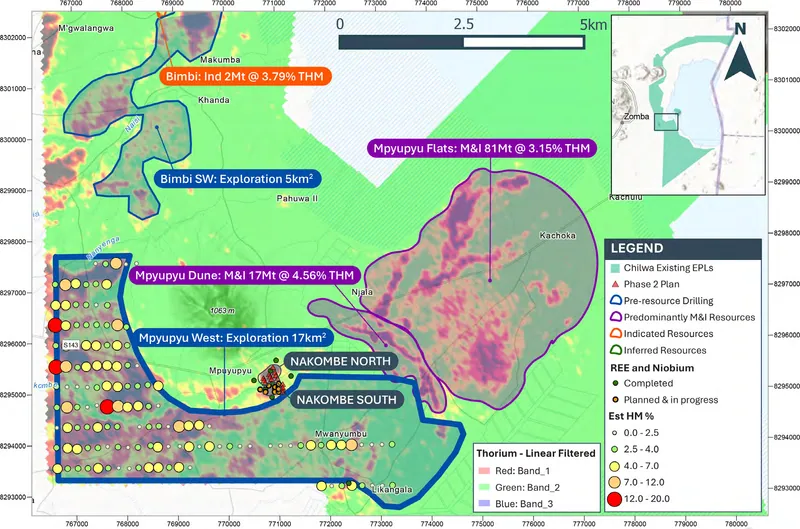
Task: Click the scale bar
Action: click(x=461, y=42)
